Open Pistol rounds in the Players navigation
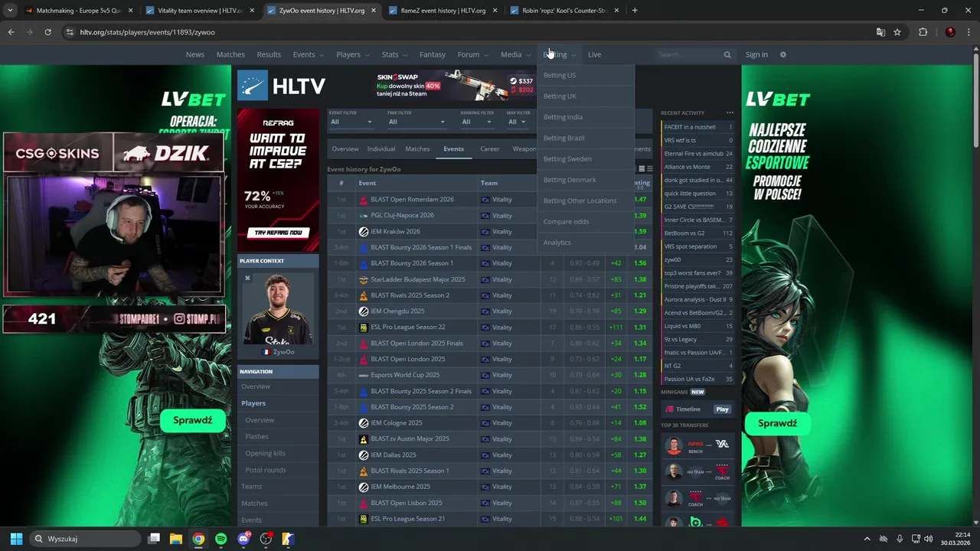The image size is (980, 551). click(266, 470)
